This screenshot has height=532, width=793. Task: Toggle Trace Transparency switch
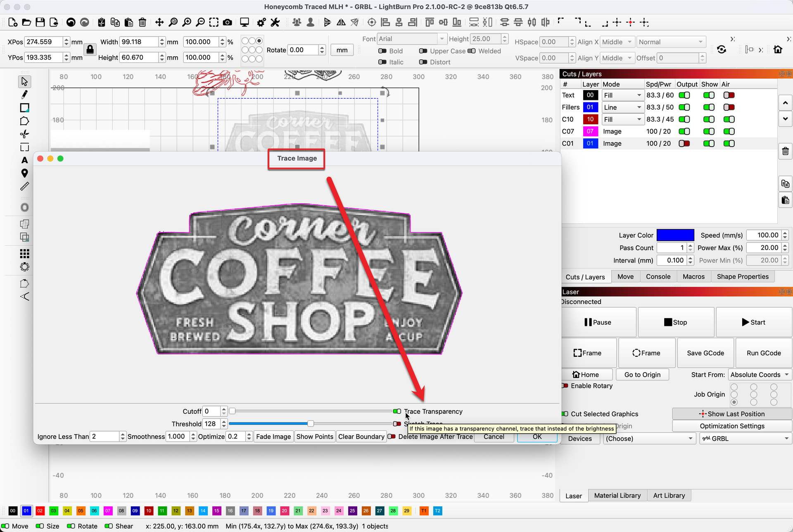pyautogui.click(x=397, y=411)
